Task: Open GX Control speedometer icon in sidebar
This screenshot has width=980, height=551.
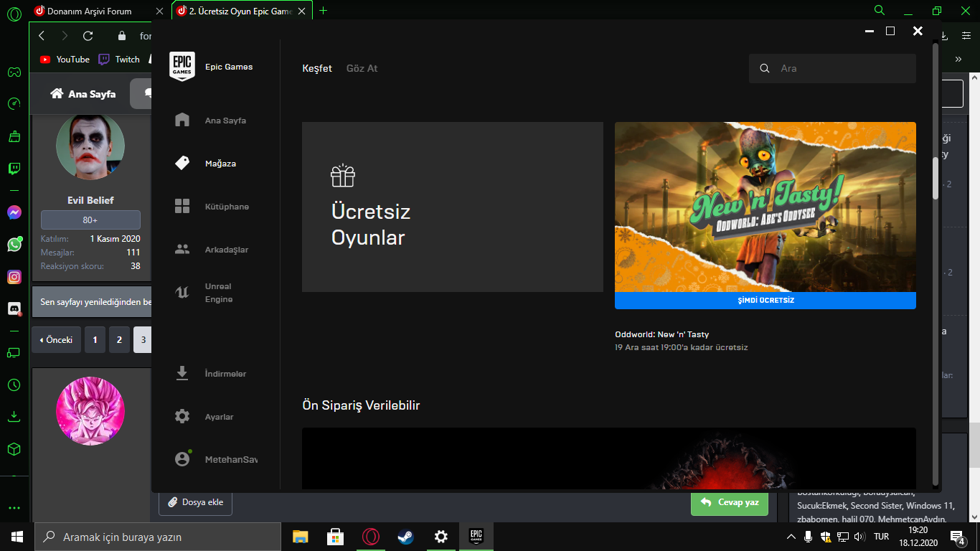Action: (14, 104)
